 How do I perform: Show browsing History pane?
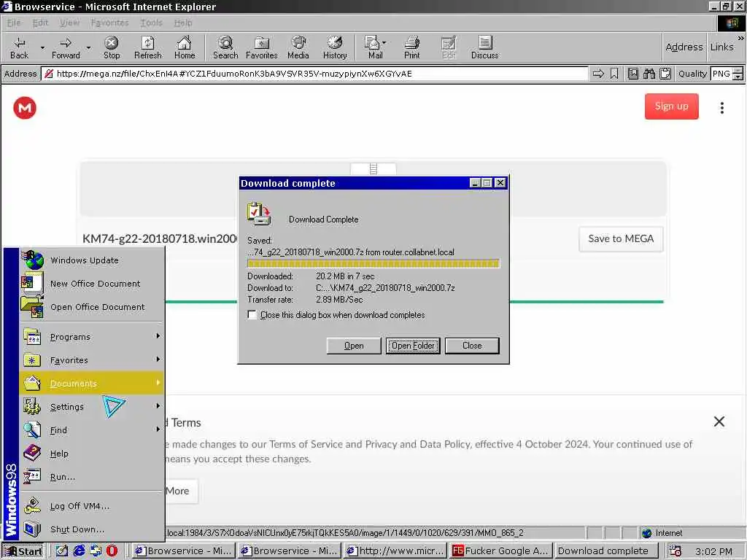click(335, 47)
